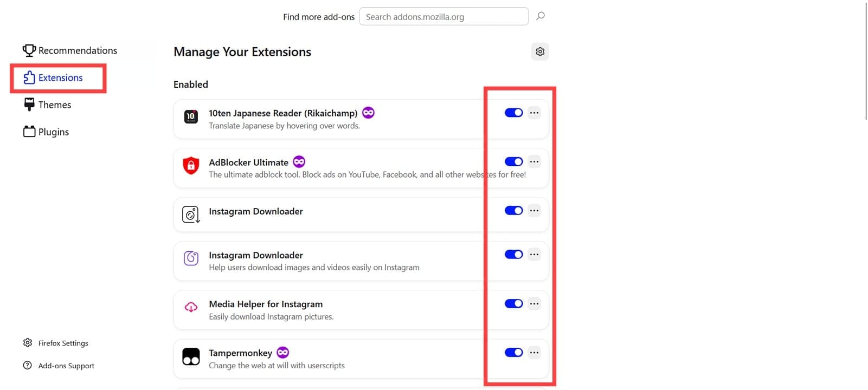Open more options for Media Helper for Instagram

tap(534, 303)
